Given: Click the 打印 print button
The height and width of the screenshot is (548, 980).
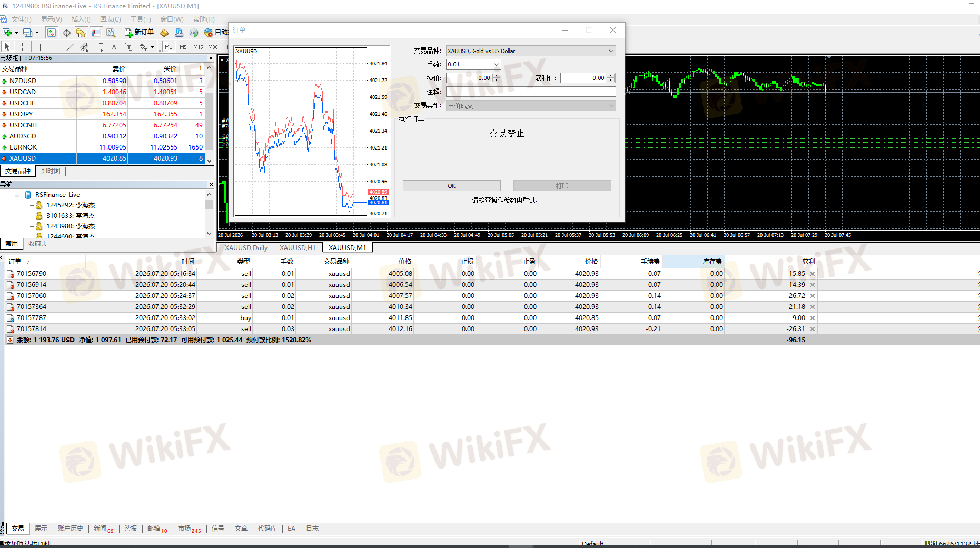Looking at the screenshot, I should [562, 186].
